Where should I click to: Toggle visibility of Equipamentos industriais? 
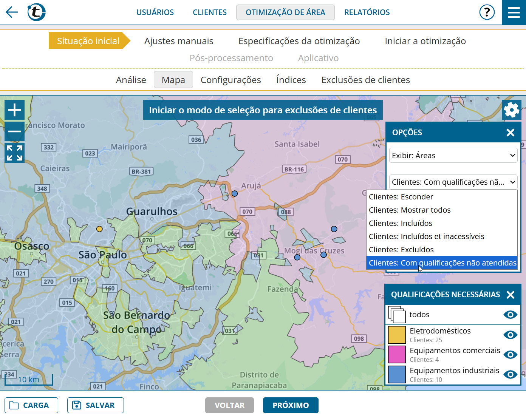tap(510, 375)
